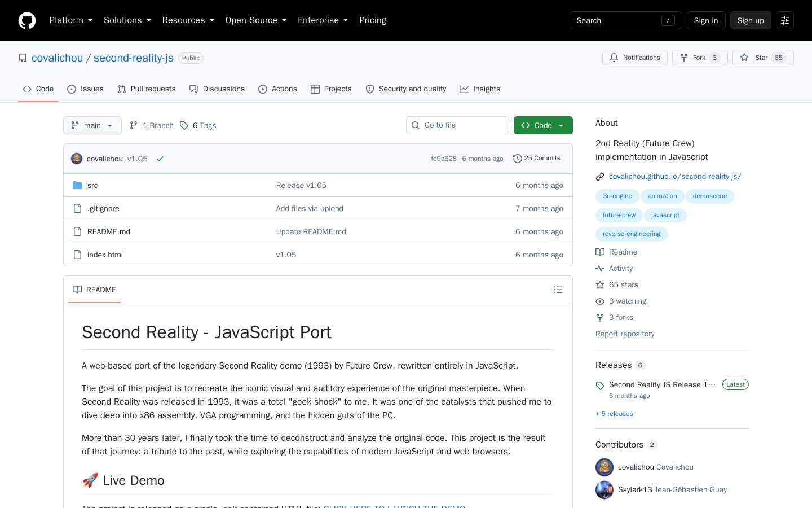Click Report repository link
Screen dimensions: 812x508
(x=625, y=334)
